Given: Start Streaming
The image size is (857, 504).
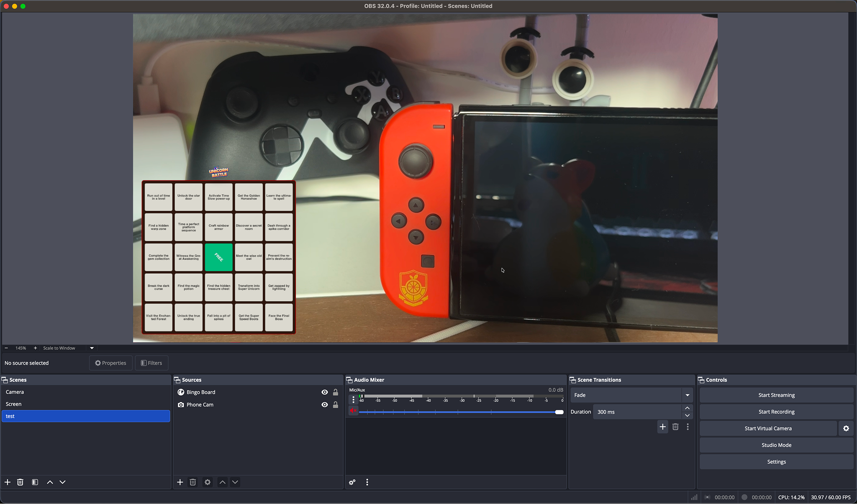Looking at the screenshot, I should pos(776,394).
